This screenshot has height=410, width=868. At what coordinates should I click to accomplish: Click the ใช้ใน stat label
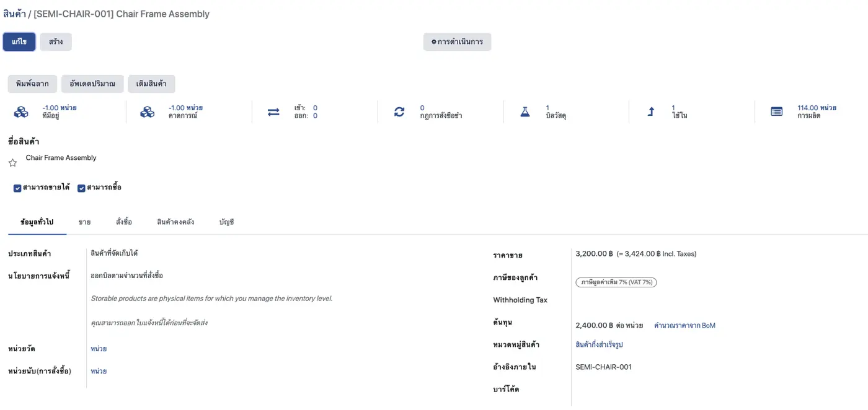680,116
